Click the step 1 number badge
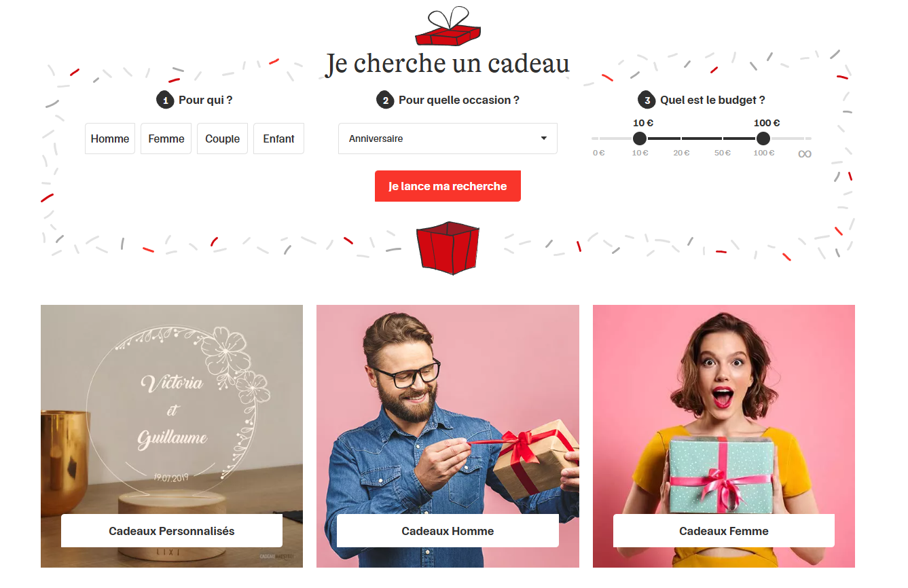908x588 pixels. [x=165, y=100]
